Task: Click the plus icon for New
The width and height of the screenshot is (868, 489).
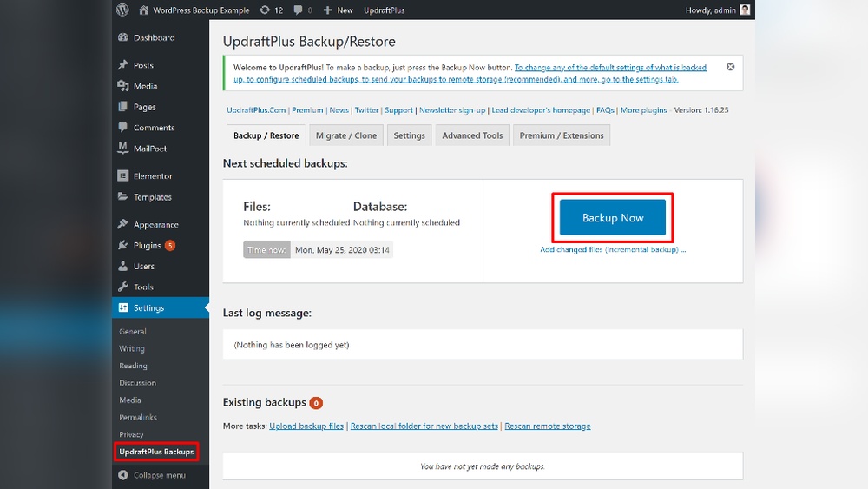Action: pos(327,10)
